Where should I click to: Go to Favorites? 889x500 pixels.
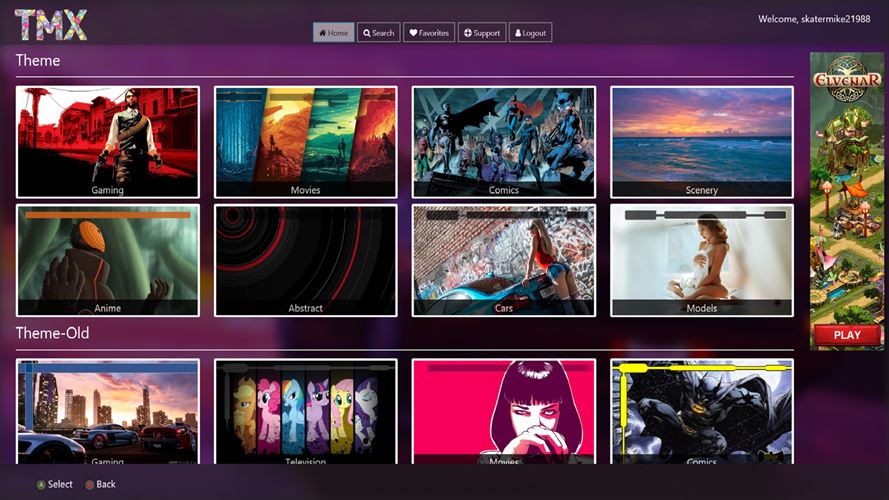click(429, 33)
